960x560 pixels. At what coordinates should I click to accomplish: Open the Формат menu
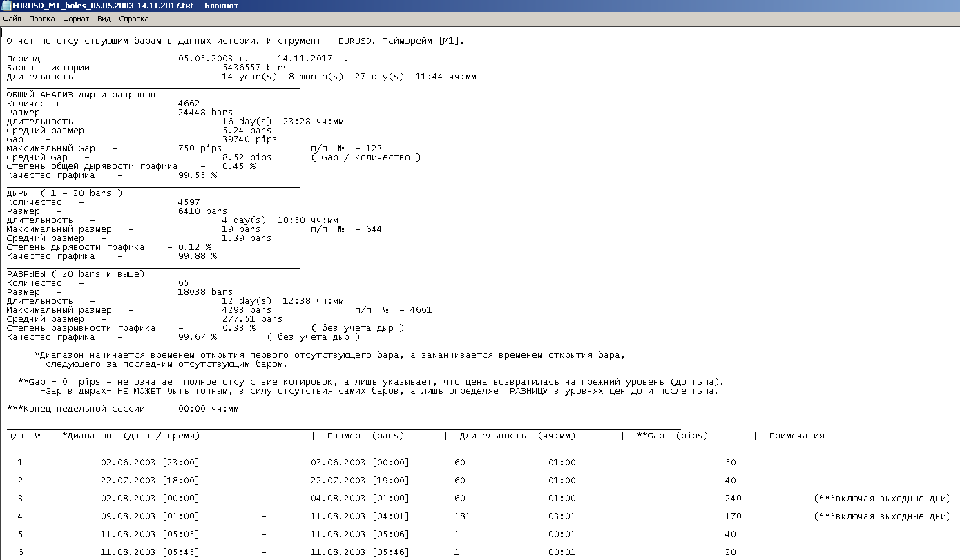(76, 19)
